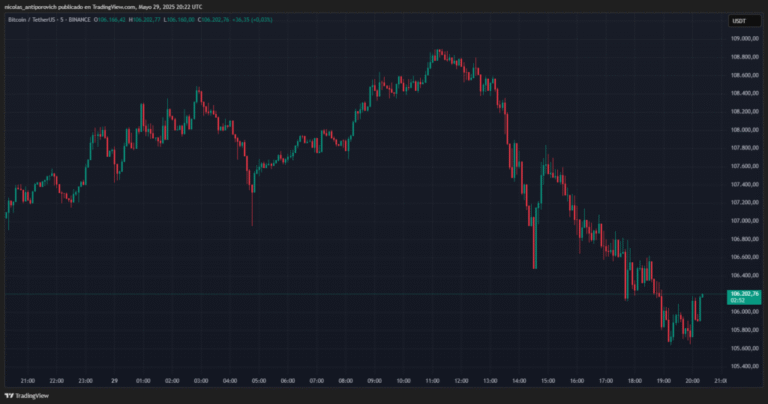Click the 105.600,00 price axis label
The image size is (768, 404).
coord(744,348)
